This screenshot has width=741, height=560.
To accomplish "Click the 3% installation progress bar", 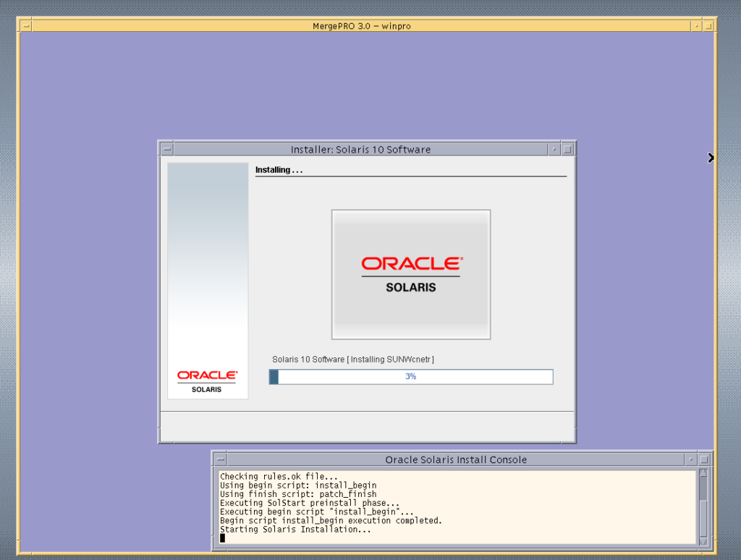I will [410, 377].
